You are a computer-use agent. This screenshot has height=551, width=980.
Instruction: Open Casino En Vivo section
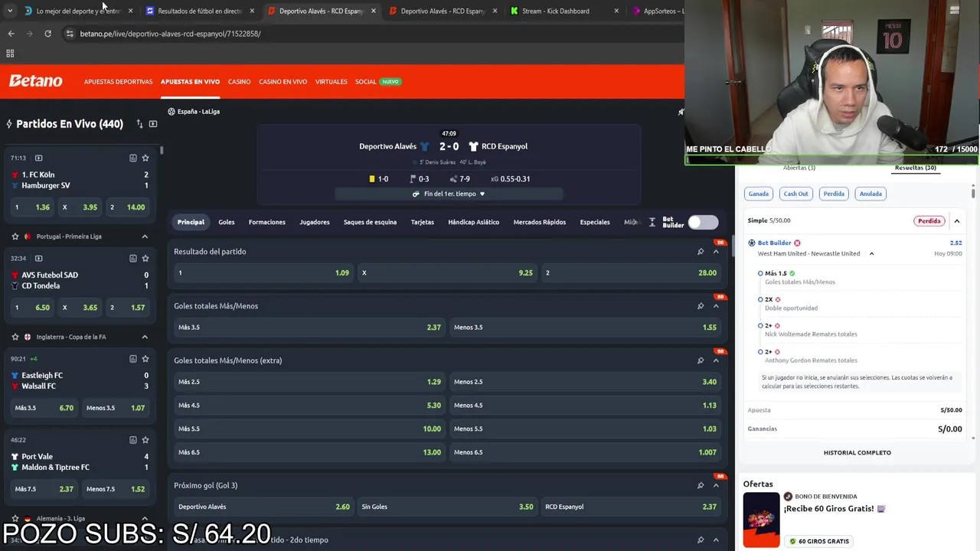(x=283, y=82)
